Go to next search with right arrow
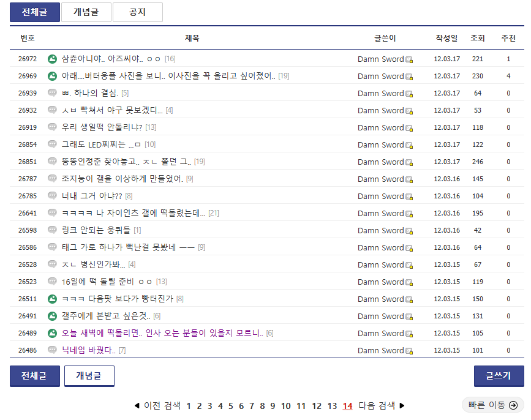 click(402, 405)
